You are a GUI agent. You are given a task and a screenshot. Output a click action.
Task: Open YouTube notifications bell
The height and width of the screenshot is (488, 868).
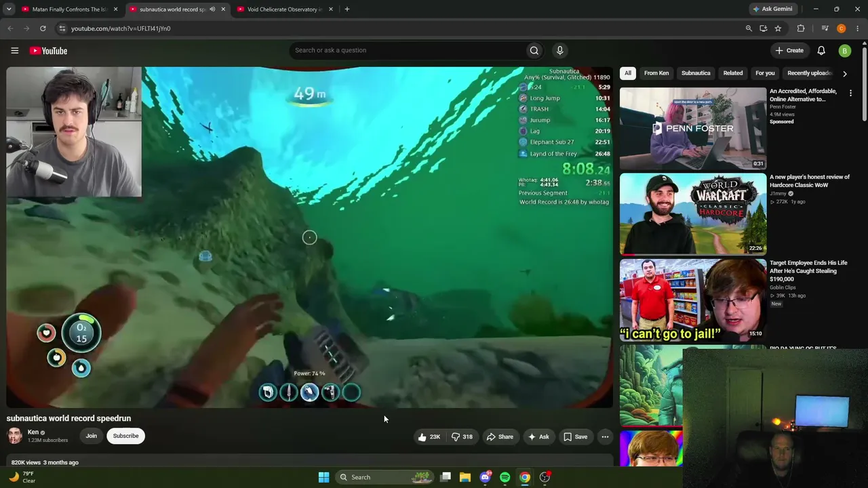tap(821, 51)
